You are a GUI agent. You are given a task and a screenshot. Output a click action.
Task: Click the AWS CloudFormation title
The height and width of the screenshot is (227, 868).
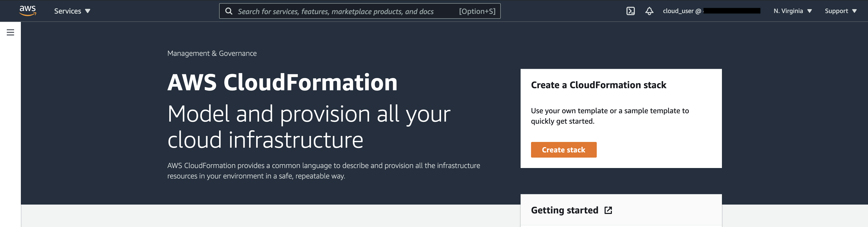click(282, 82)
